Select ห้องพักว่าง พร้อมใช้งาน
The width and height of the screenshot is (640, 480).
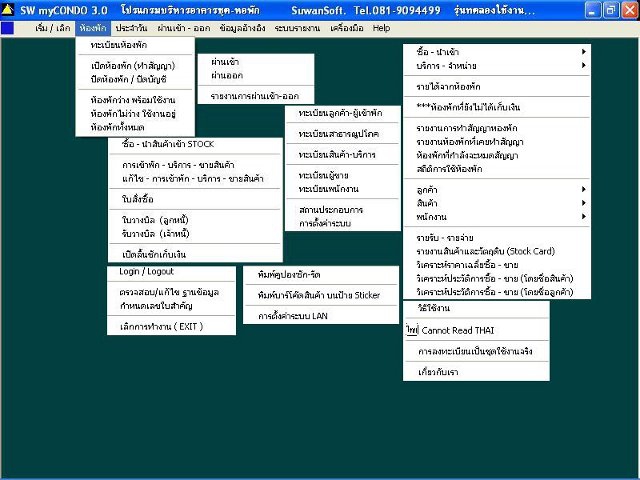tap(135, 100)
